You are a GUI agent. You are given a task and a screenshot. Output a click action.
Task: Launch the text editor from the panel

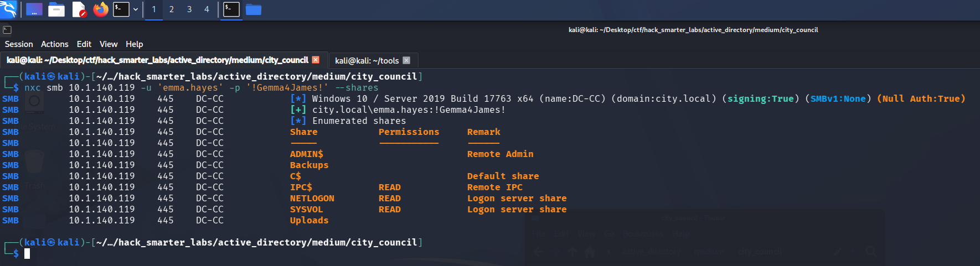79,9
